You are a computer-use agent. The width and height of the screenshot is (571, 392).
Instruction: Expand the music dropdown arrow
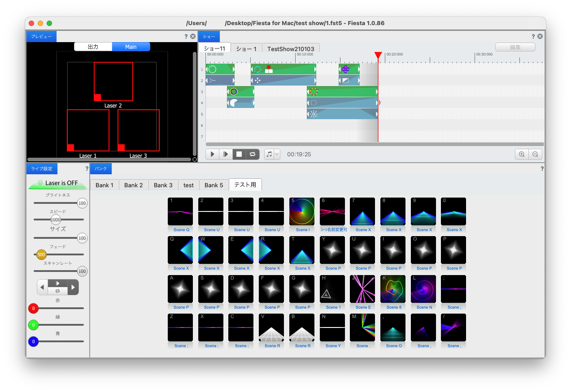tap(277, 154)
